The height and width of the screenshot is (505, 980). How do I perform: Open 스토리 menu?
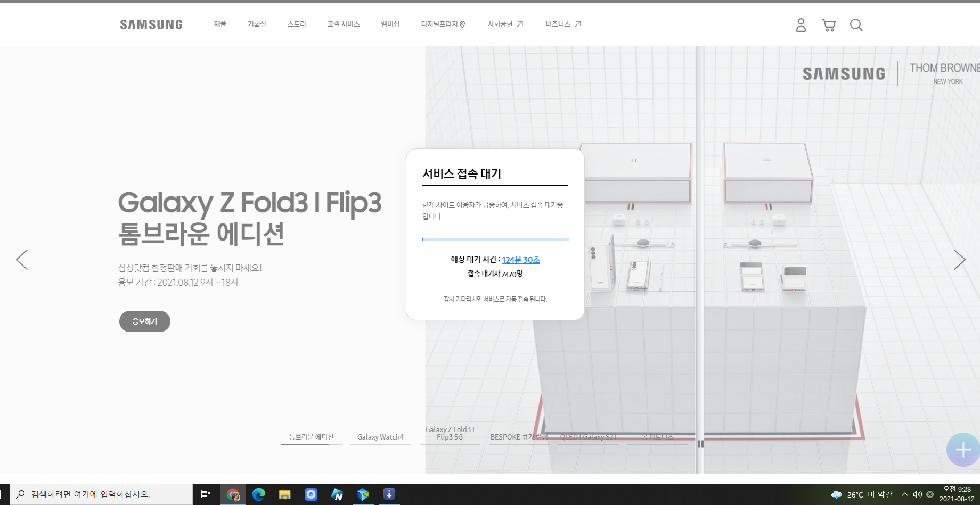click(x=297, y=24)
